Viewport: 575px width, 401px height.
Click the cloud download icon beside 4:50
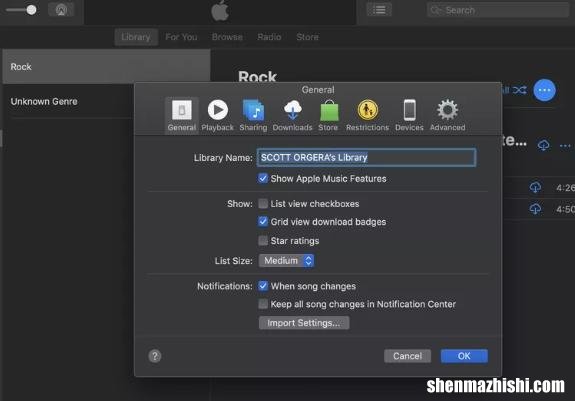[535, 209]
